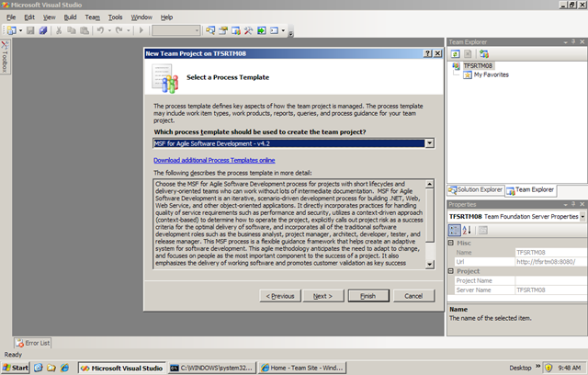Click the Save icon in the toolbar
This screenshot has width=588, height=375.
coord(30,30)
